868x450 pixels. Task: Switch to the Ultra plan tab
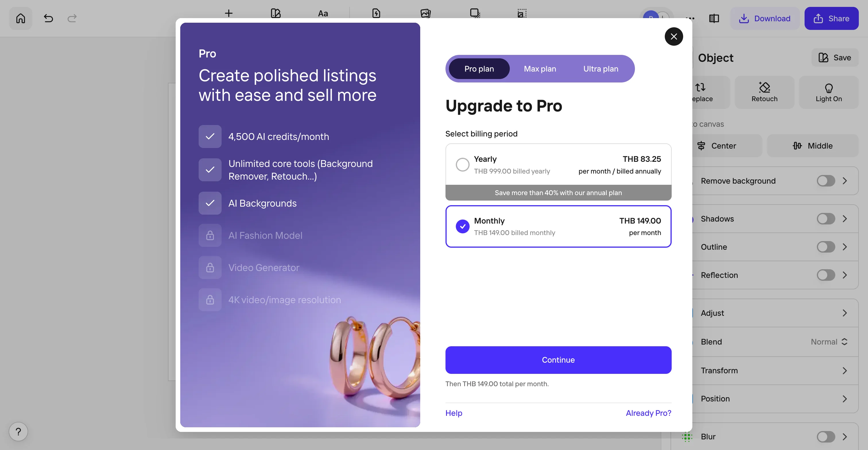click(x=600, y=68)
